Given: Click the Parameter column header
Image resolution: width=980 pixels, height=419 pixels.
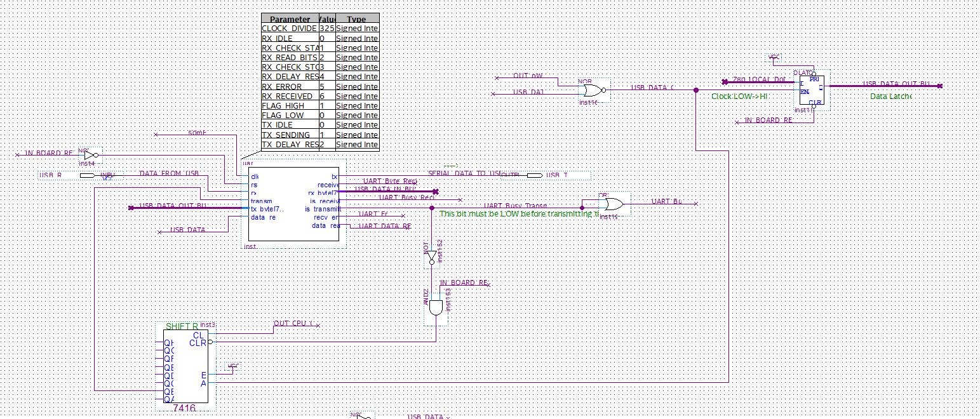Looking at the screenshot, I should 290,19.
